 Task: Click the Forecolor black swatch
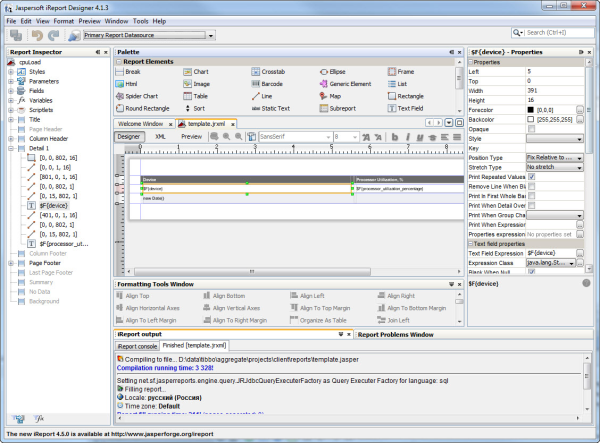(x=530, y=110)
